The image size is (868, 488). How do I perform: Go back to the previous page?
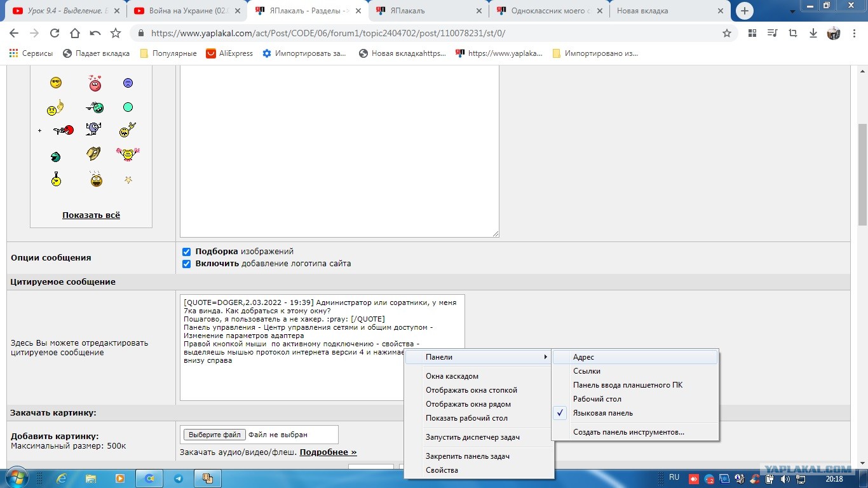14,33
